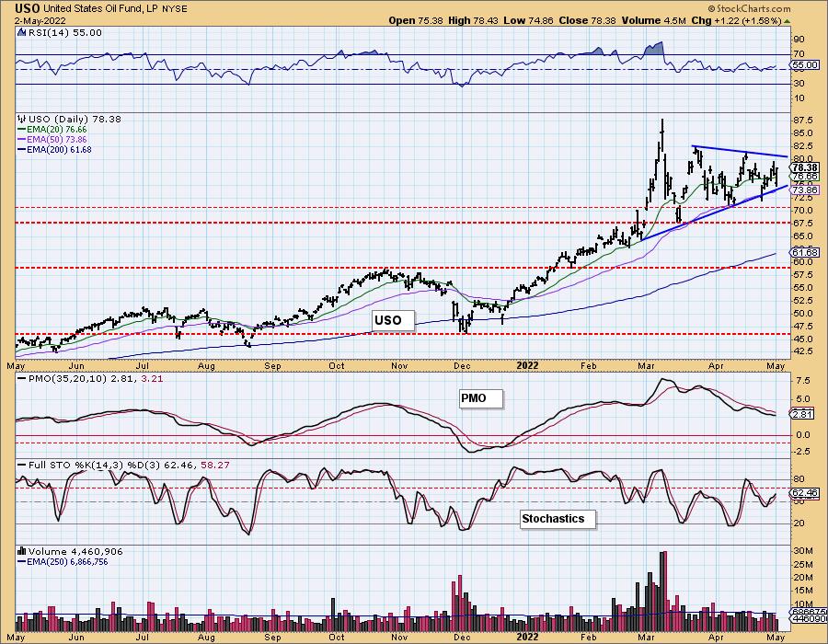This screenshot has height=644, width=828.
Task: Click the EMA(50) 73.86 legend entry
Action: 52,139
